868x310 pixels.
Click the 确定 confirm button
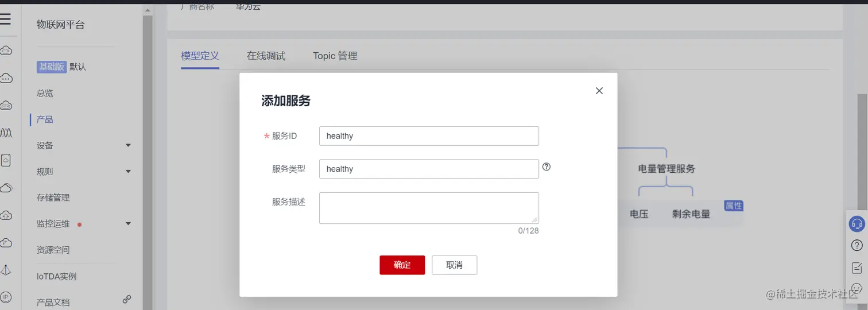point(402,265)
